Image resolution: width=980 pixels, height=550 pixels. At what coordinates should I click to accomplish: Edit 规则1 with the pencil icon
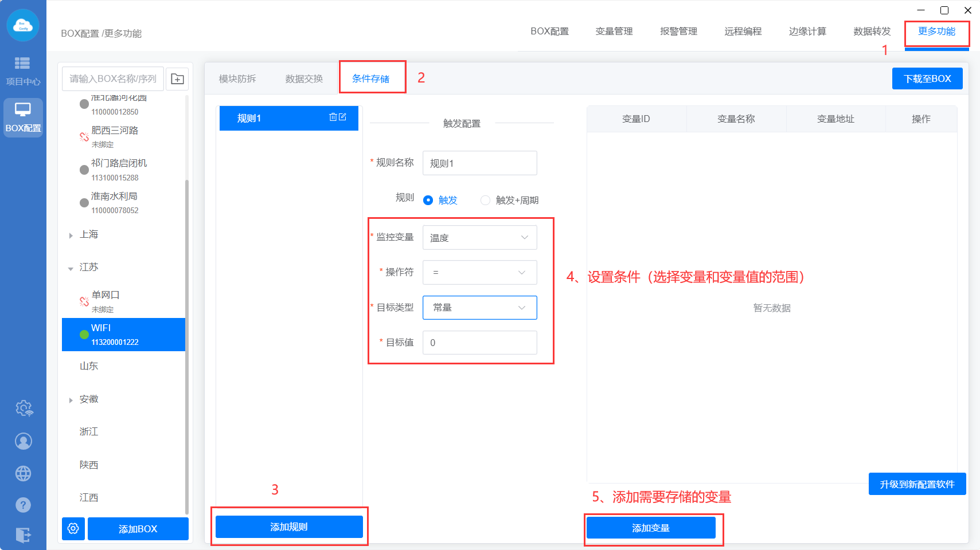(x=343, y=117)
